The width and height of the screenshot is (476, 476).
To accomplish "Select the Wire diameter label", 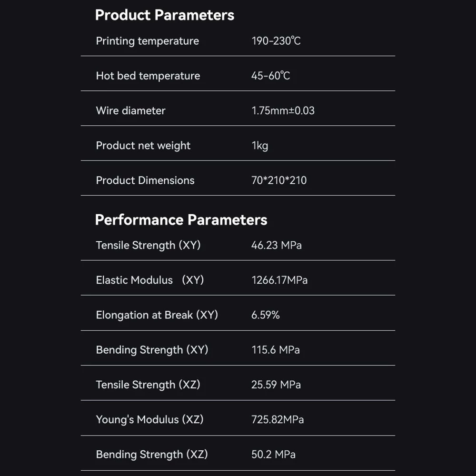I will coord(130,110).
